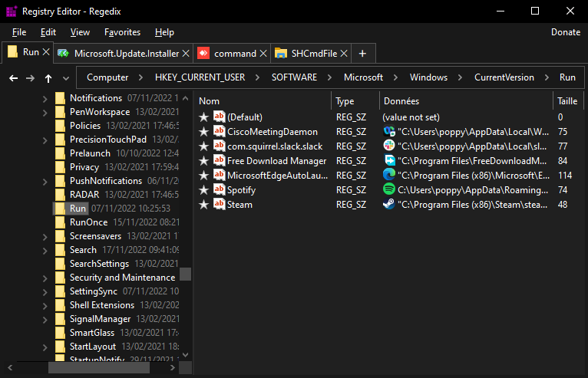Click the string value icon beside (Default)
The height and width of the screenshot is (378, 588).
point(219,116)
